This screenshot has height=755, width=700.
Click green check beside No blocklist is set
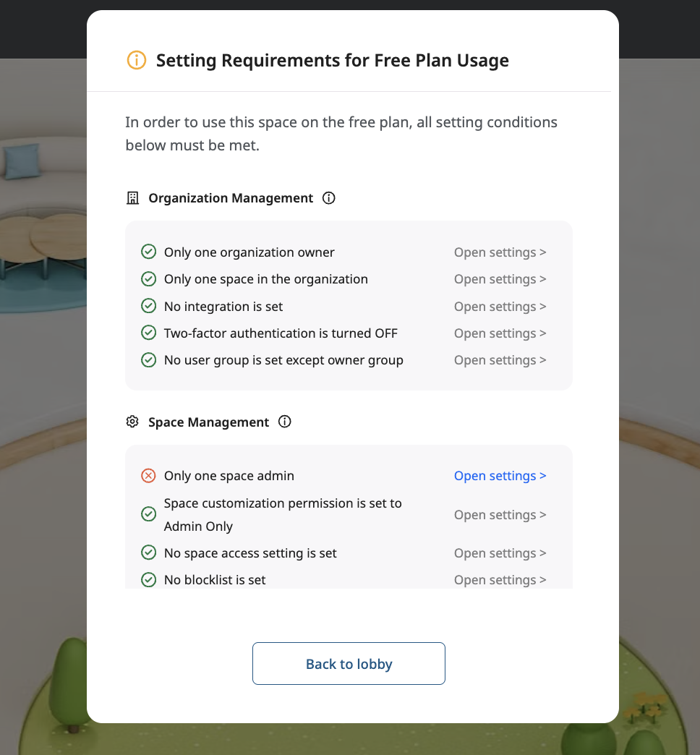(x=148, y=580)
